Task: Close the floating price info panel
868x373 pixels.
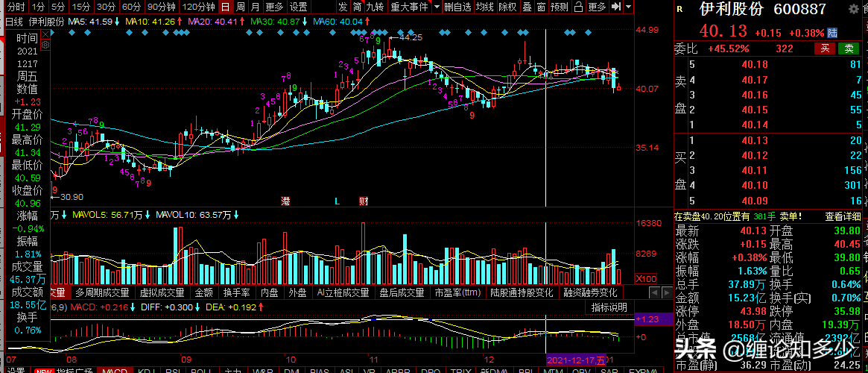Action: [45, 34]
